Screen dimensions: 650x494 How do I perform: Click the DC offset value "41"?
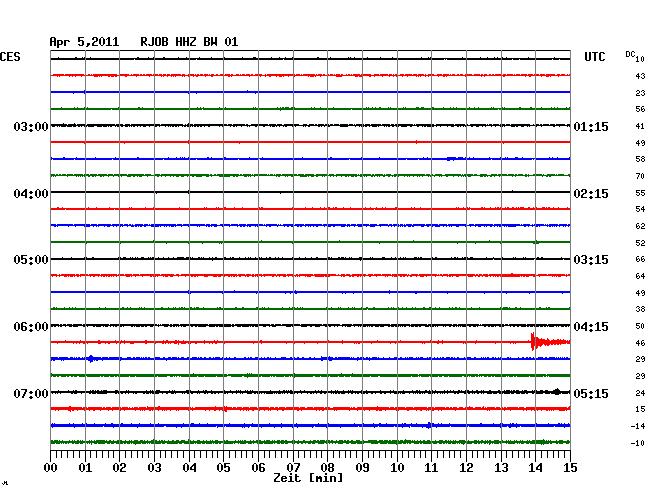pyautogui.click(x=640, y=126)
